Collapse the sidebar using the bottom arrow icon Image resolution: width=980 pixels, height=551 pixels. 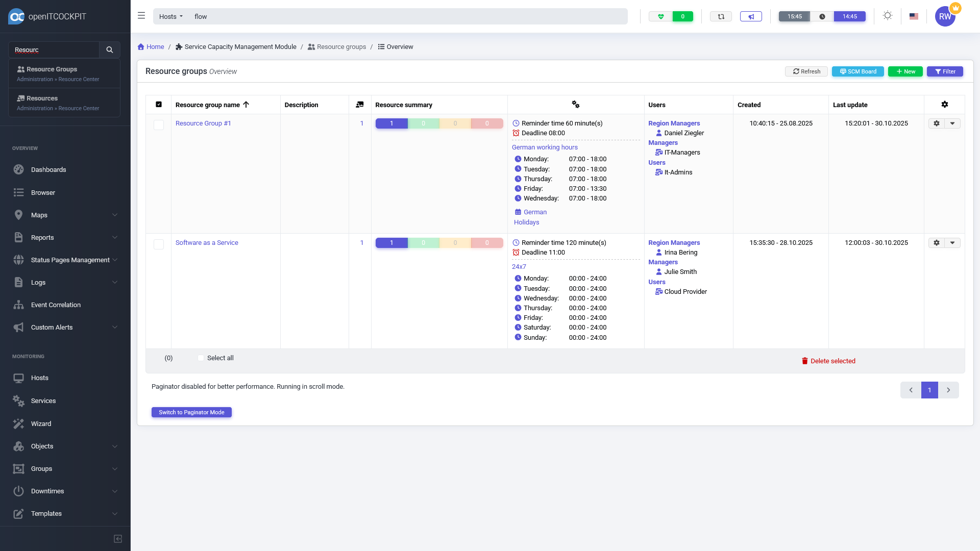[118, 539]
